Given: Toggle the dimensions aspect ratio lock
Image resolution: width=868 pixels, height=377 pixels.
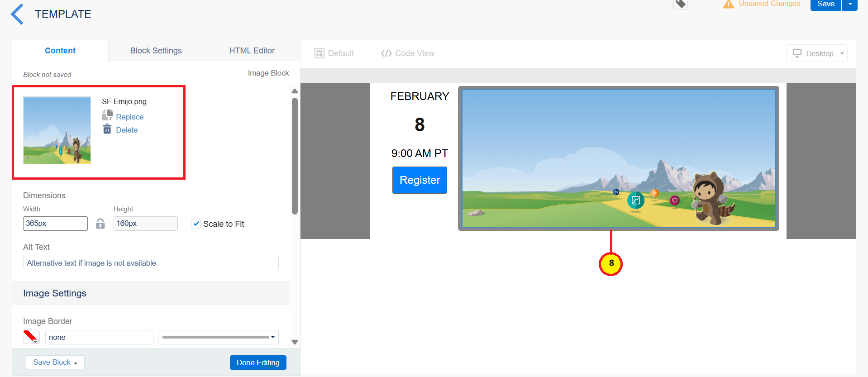Looking at the screenshot, I should [x=100, y=224].
